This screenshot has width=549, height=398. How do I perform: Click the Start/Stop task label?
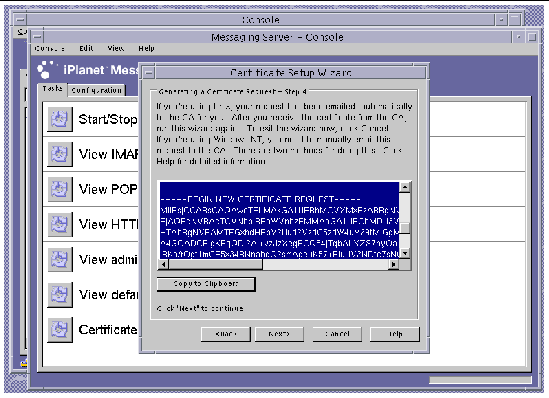108,119
